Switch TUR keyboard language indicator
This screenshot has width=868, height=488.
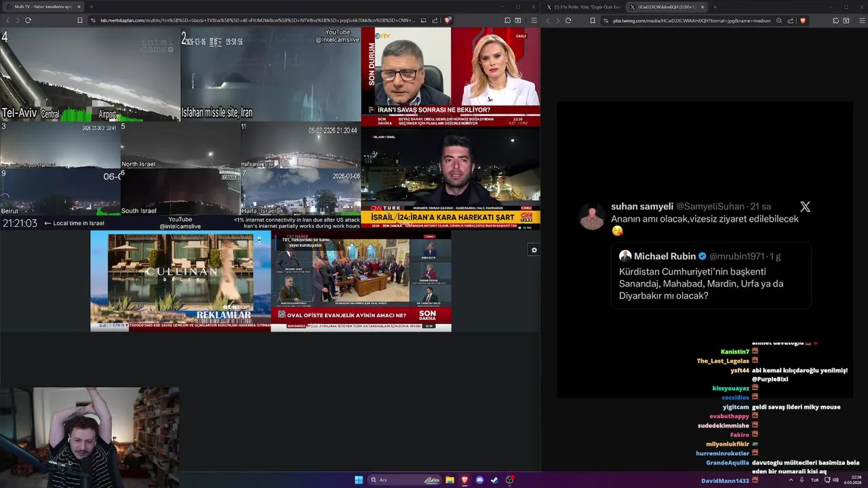tap(815, 480)
